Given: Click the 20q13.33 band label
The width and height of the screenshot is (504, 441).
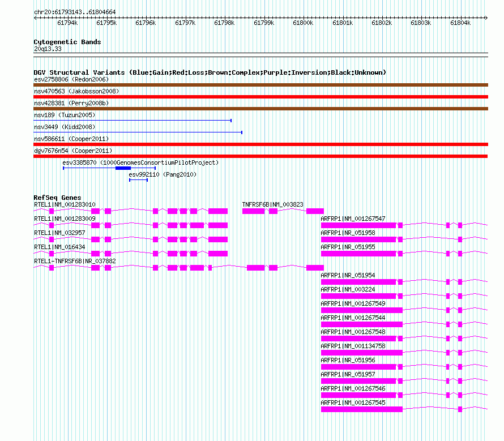Looking at the screenshot, I should pos(48,49).
